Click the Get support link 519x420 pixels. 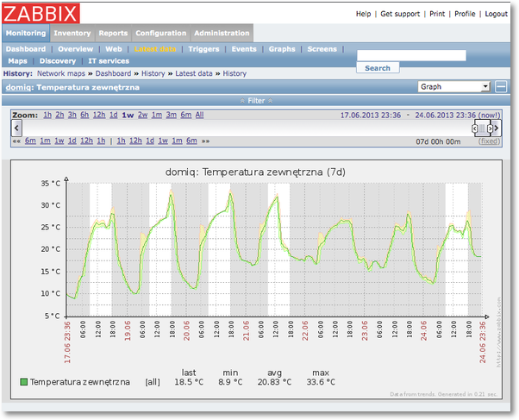click(400, 14)
